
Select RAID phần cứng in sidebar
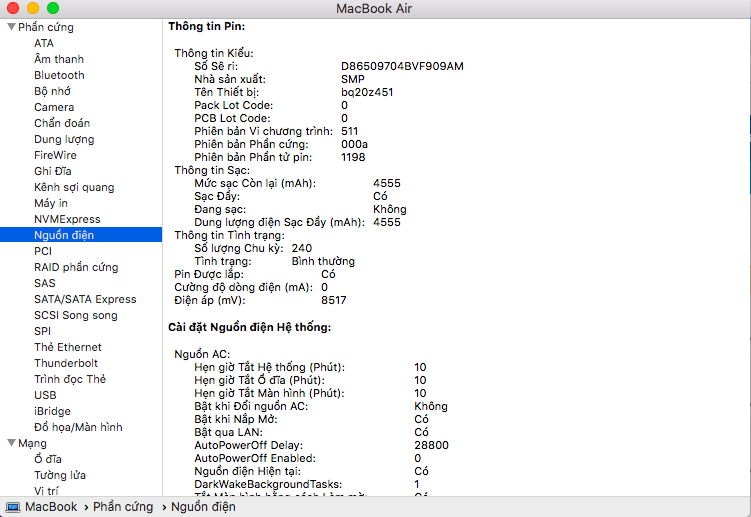tap(76, 267)
